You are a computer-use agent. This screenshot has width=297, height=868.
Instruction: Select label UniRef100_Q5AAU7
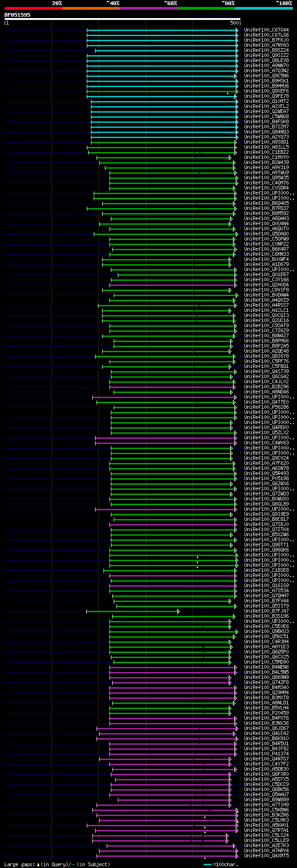click(x=266, y=795)
